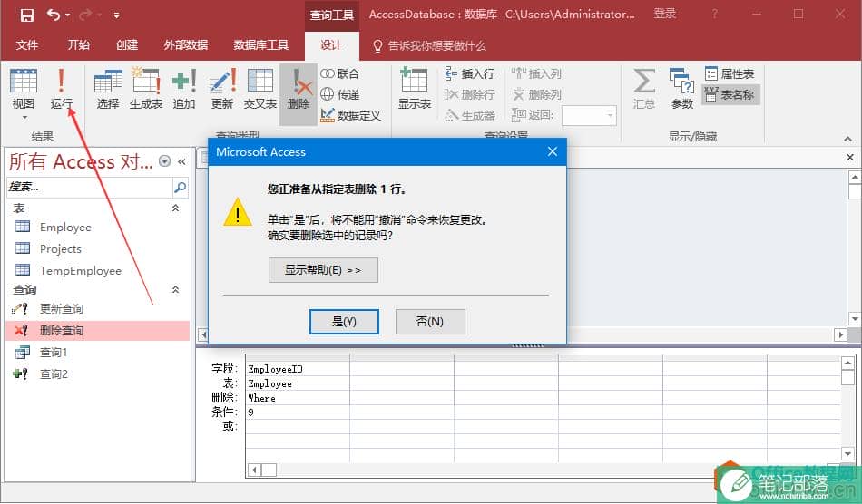This screenshot has width=862, height=504.
Task: Open the Customize Quick Access Toolbar dropdown
Action: click(116, 15)
